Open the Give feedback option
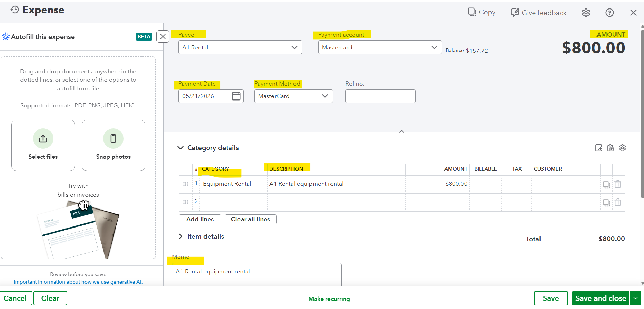This screenshot has height=309, width=644. point(538,13)
